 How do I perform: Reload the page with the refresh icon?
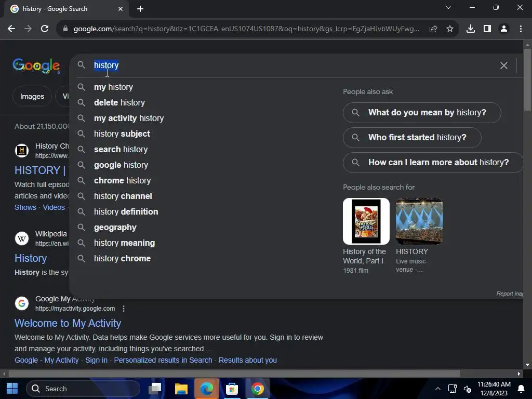[x=45, y=29]
